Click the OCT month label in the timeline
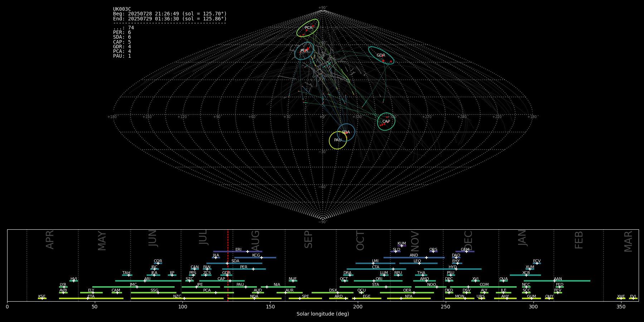Viewport: 644px width, 322px height. pos(360,240)
